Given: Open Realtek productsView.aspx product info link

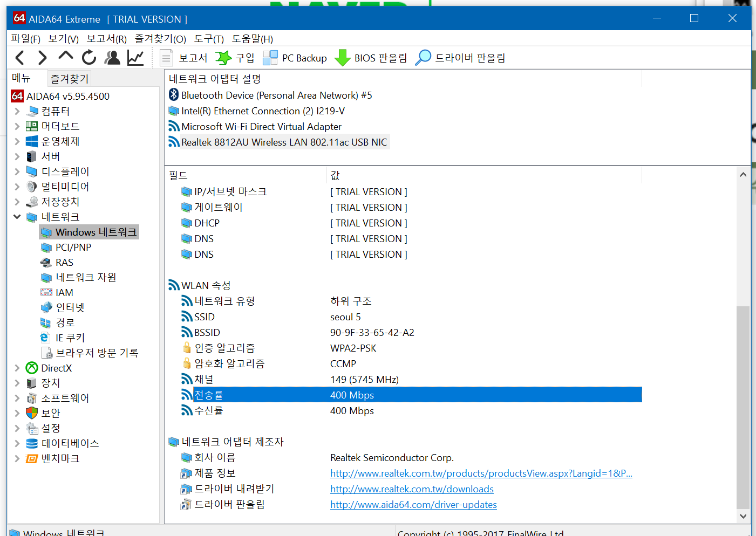Looking at the screenshot, I should coord(481,473).
